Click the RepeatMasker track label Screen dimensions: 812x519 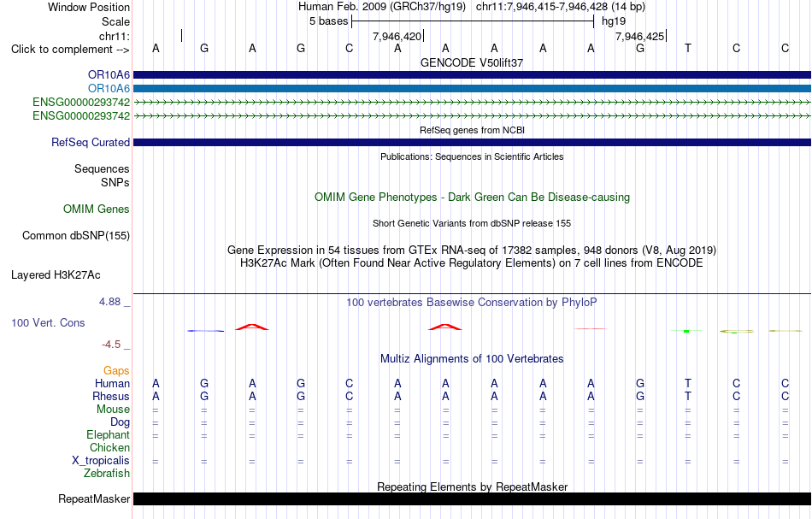[94, 498]
